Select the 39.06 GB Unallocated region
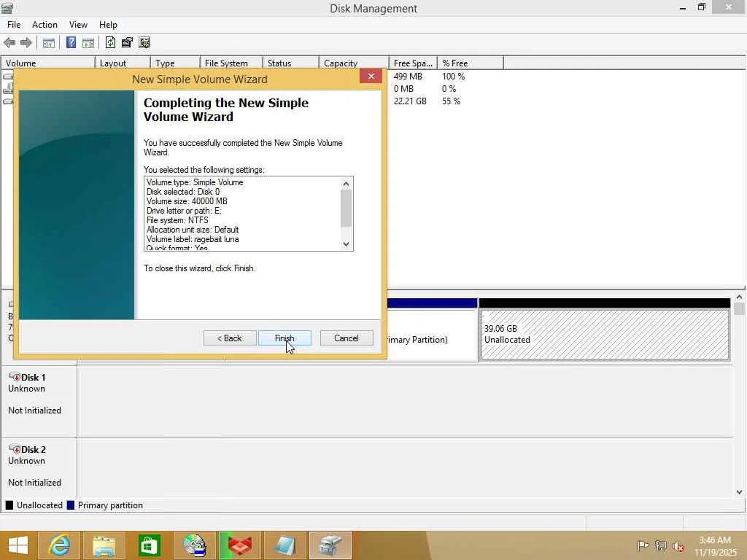747x560 pixels. (x=605, y=334)
